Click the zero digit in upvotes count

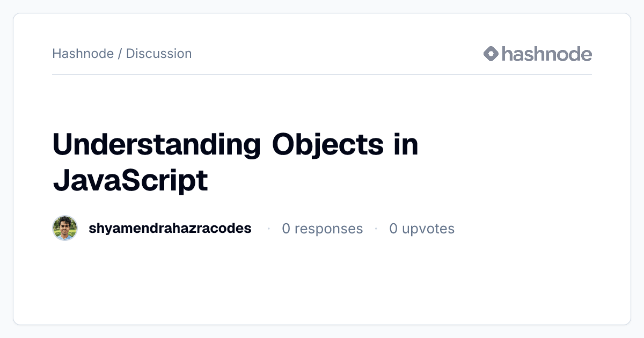click(393, 229)
